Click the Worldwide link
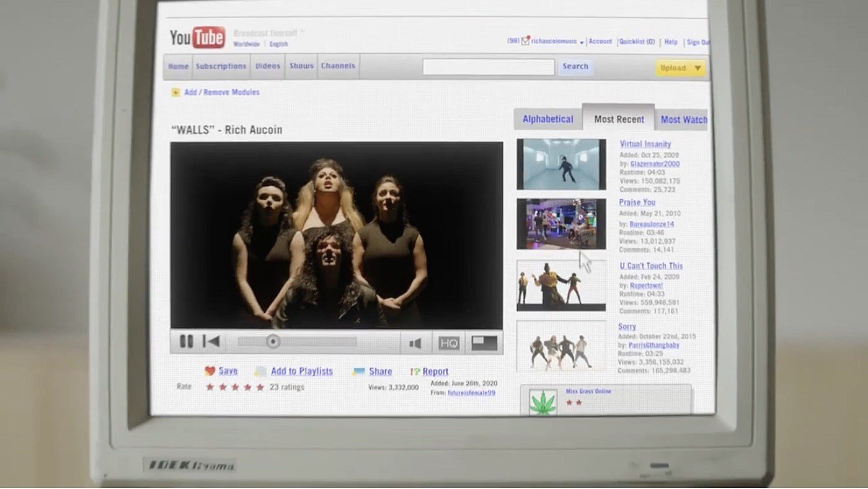 pos(247,44)
